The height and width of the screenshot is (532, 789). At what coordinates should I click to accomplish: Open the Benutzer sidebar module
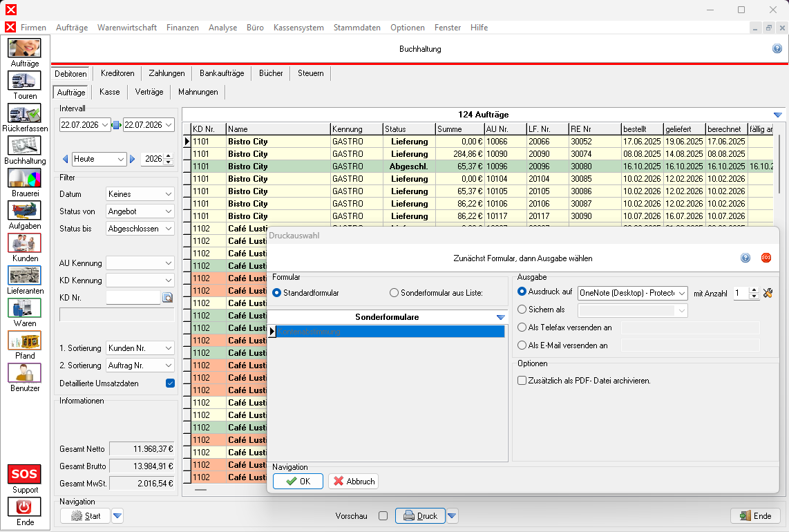point(24,377)
